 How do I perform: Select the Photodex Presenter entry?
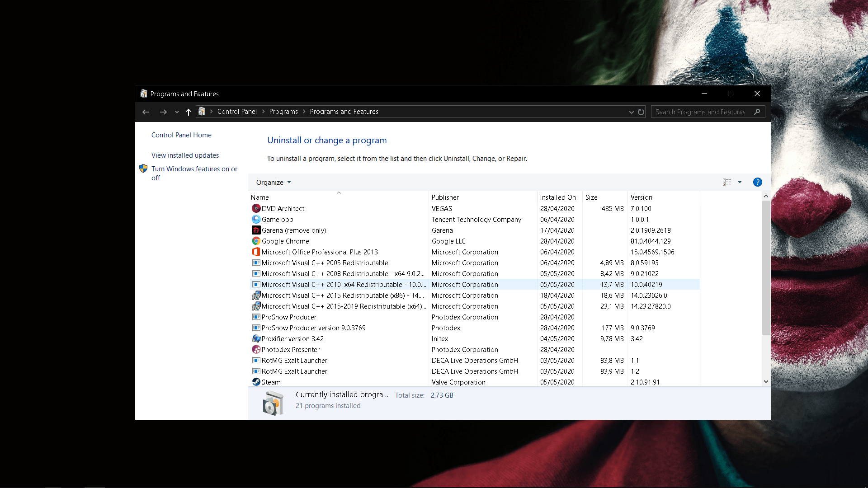coord(475,349)
